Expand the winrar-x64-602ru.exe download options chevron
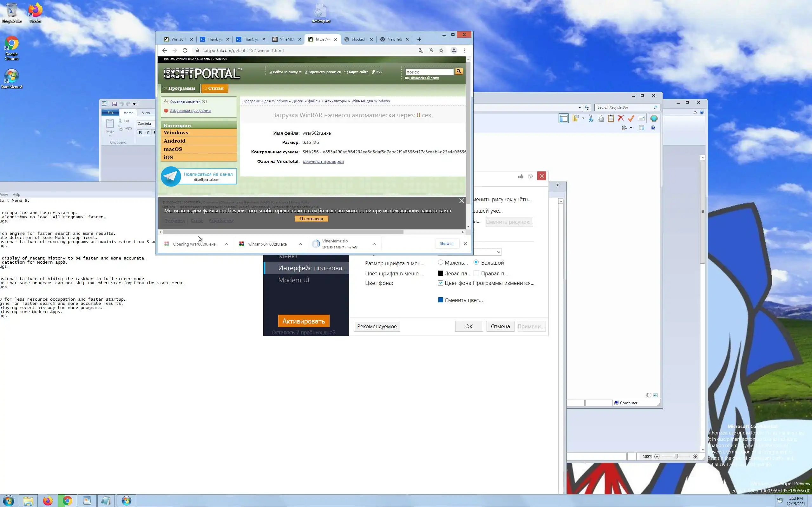 (x=300, y=244)
